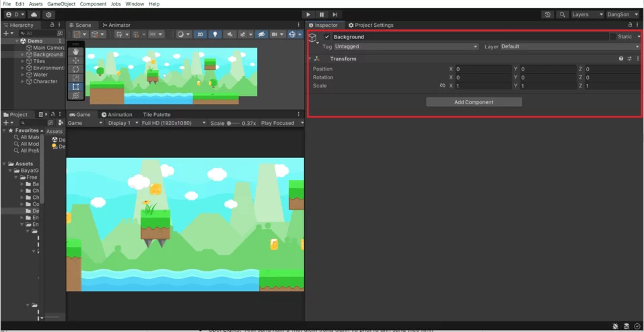Screen dimensions: 644x332
Task: Switch to the Tile Palette tab
Action: coord(156,114)
